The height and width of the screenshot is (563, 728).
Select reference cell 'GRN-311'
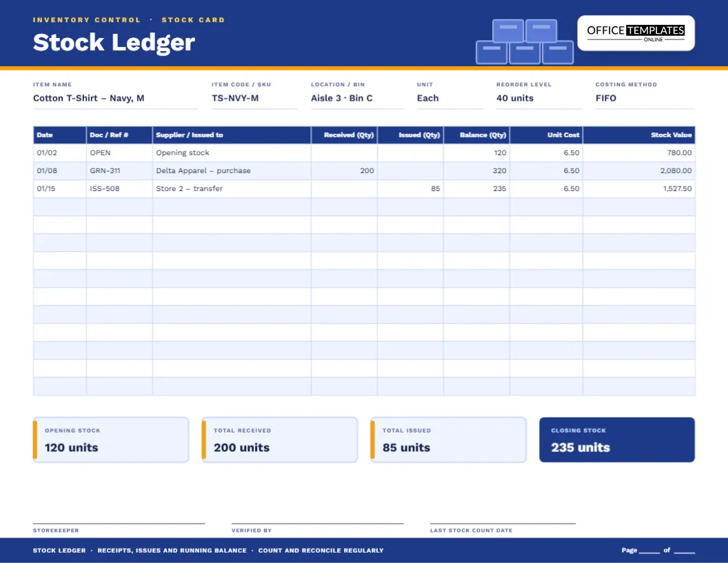tap(119, 170)
